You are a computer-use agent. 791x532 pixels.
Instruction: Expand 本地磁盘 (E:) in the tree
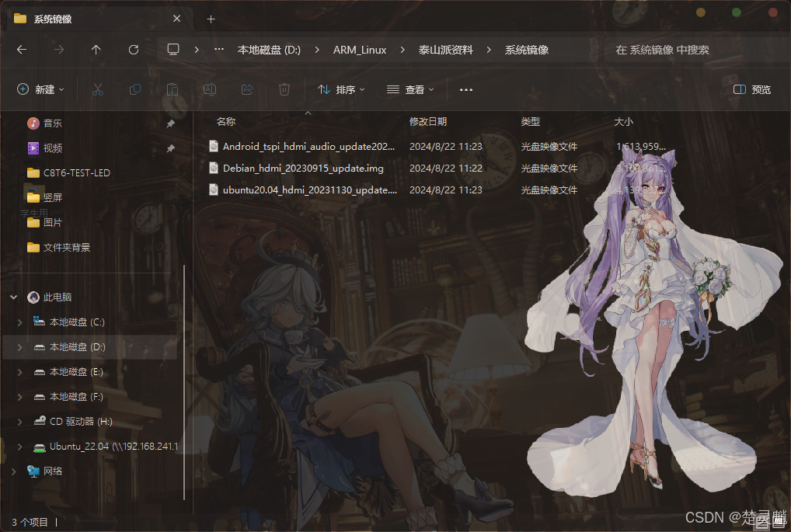(19, 372)
